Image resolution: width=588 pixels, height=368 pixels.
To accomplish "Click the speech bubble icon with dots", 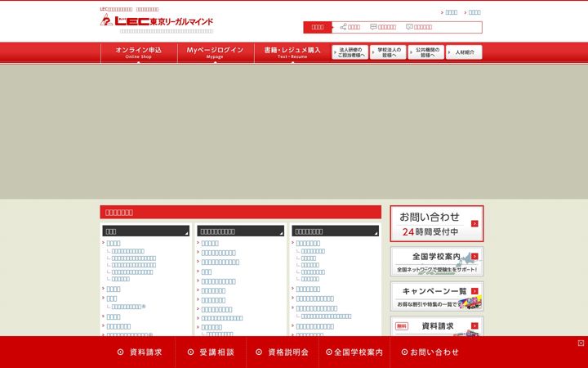I will (x=373, y=27).
